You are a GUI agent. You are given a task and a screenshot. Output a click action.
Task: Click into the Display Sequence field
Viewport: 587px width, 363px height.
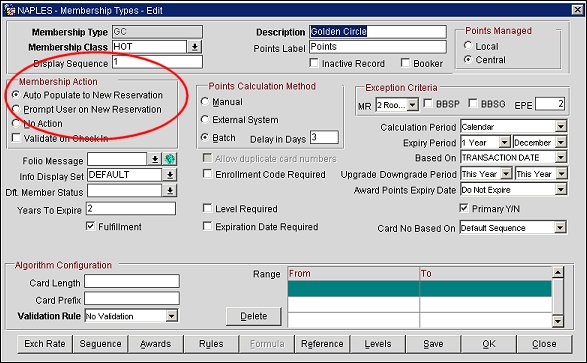point(157,62)
